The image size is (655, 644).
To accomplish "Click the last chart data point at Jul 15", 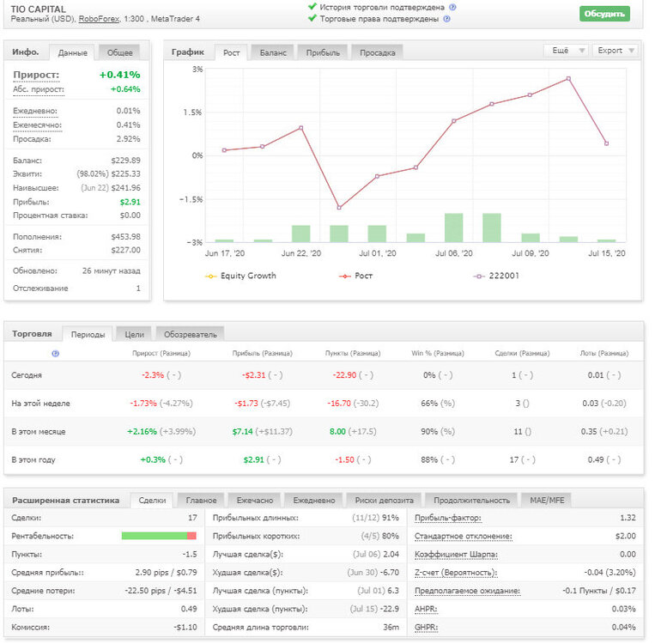I will [x=607, y=143].
